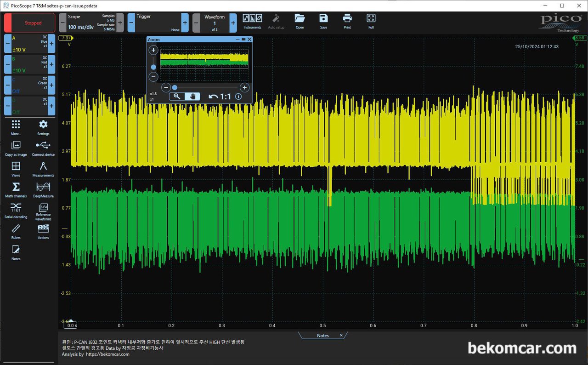Click the Trigger minus button
The image size is (588, 365).
point(131,23)
